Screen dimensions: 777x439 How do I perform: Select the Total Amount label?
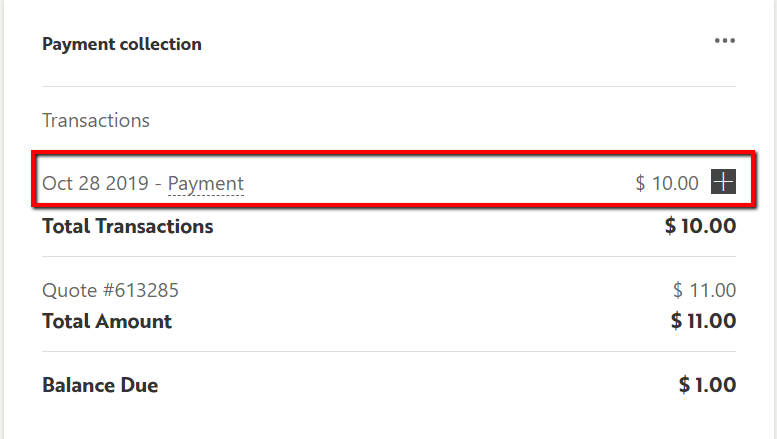pyautogui.click(x=107, y=321)
